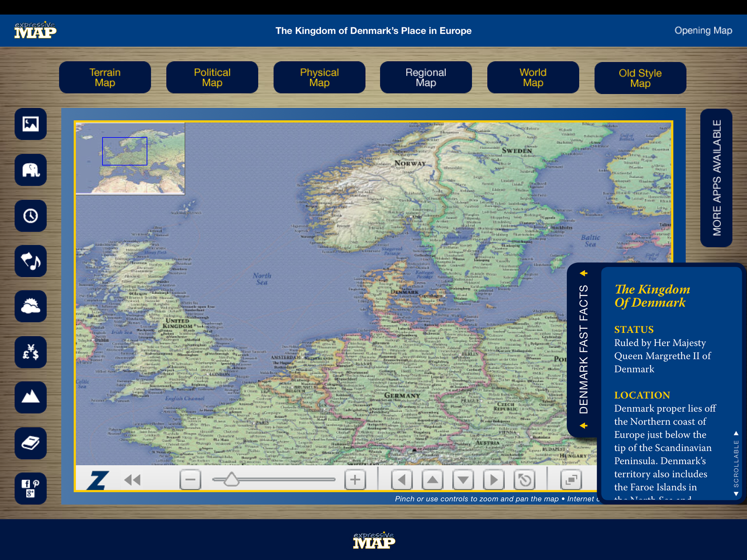Open the weather cloud icon
This screenshot has width=747, height=560.
pyautogui.click(x=30, y=306)
